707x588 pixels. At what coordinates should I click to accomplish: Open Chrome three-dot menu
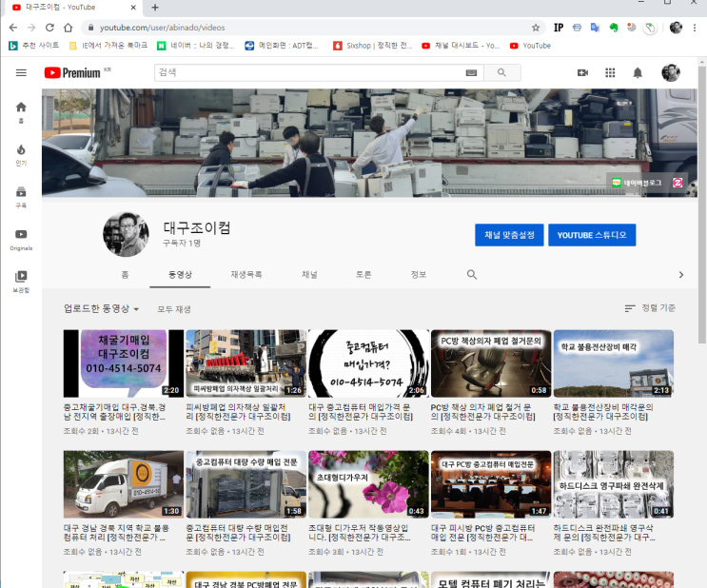click(695, 28)
